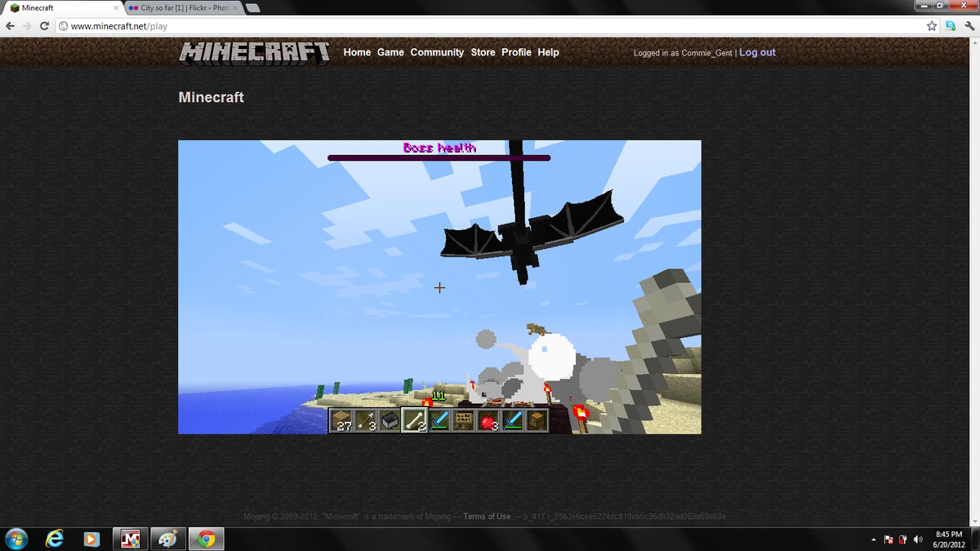
Task: Open the Windows Start menu
Action: point(16,539)
